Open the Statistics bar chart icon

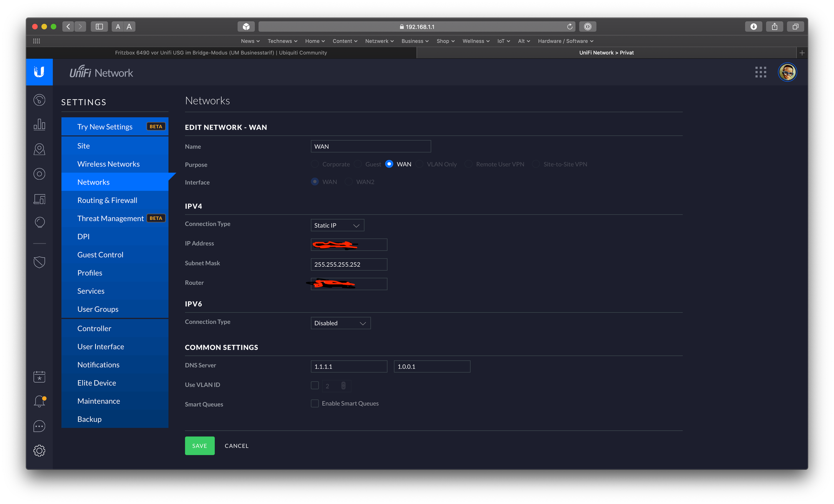click(39, 124)
